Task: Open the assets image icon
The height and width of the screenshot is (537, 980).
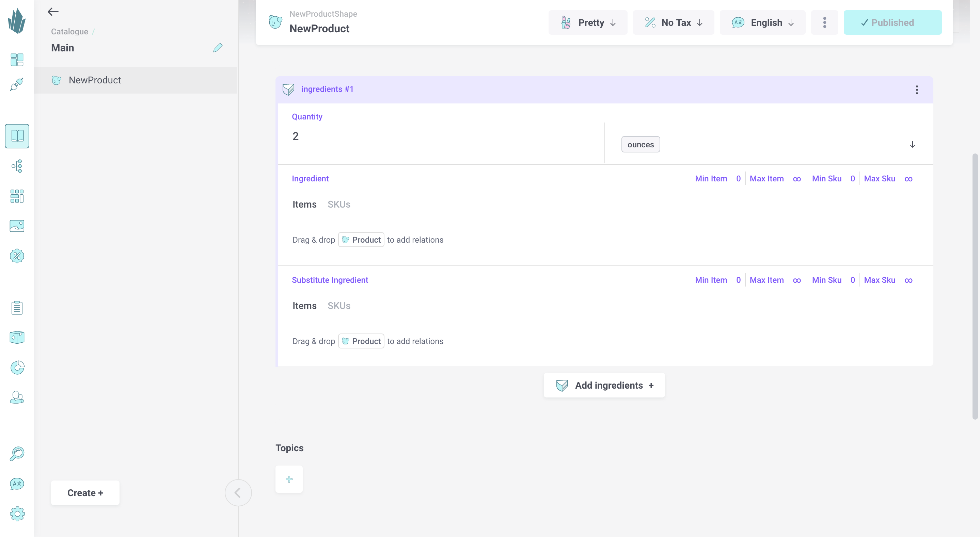Action: point(17,226)
